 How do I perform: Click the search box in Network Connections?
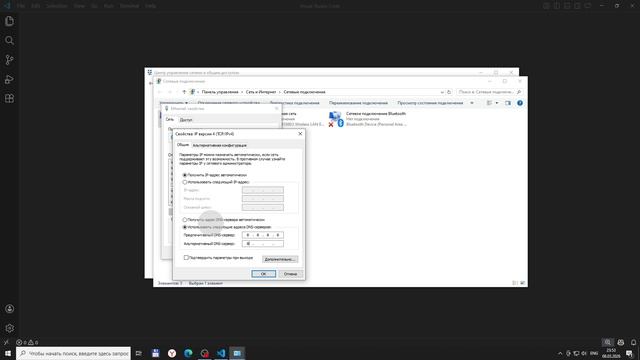click(489, 92)
